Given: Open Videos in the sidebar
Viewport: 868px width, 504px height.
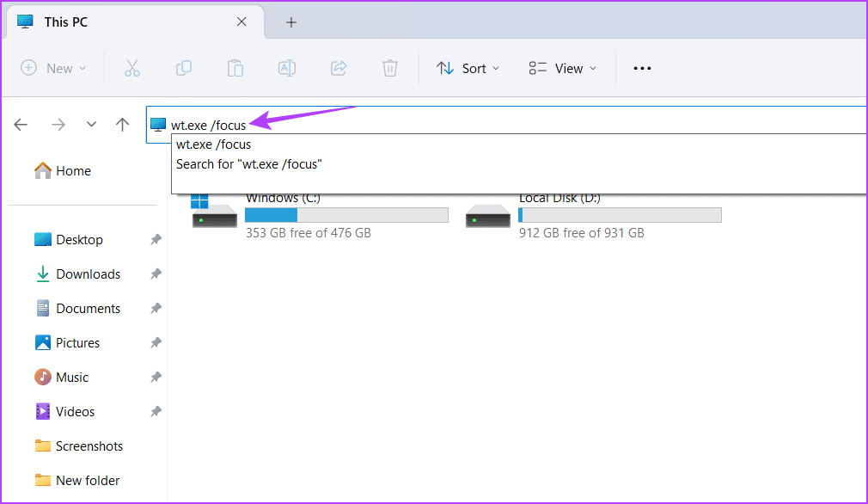Looking at the screenshot, I should 64,411.
